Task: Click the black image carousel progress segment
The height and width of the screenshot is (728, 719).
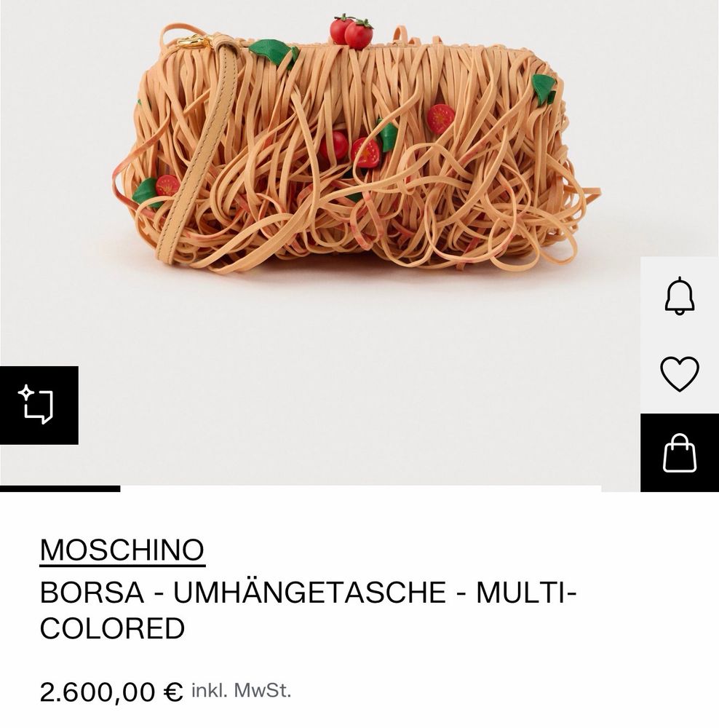Action: click(x=60, y=488)
